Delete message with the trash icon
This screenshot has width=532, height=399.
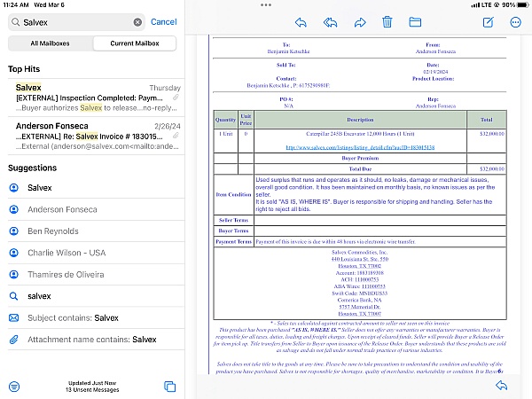tap(387, 22)
